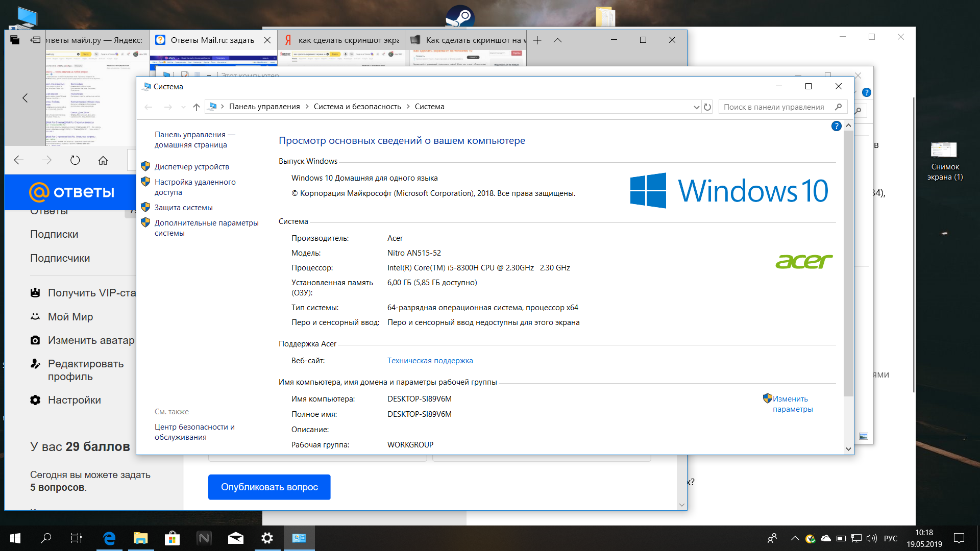Show hidden tray icons
The image size is (980, 551).
[x=795, y=538]
